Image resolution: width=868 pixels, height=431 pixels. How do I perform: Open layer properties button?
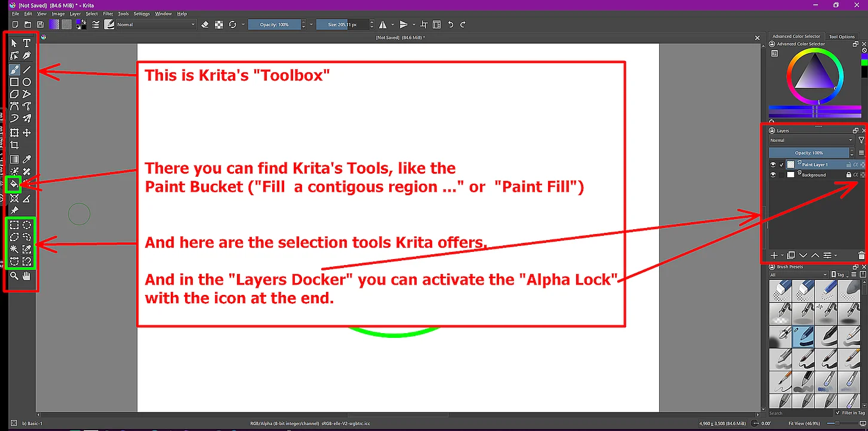[x=827, y=255]
